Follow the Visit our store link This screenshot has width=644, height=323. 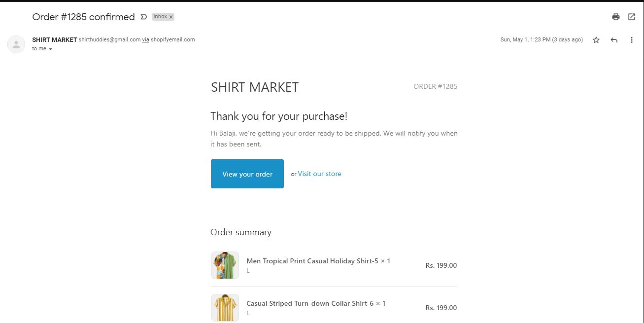[319, 174]
